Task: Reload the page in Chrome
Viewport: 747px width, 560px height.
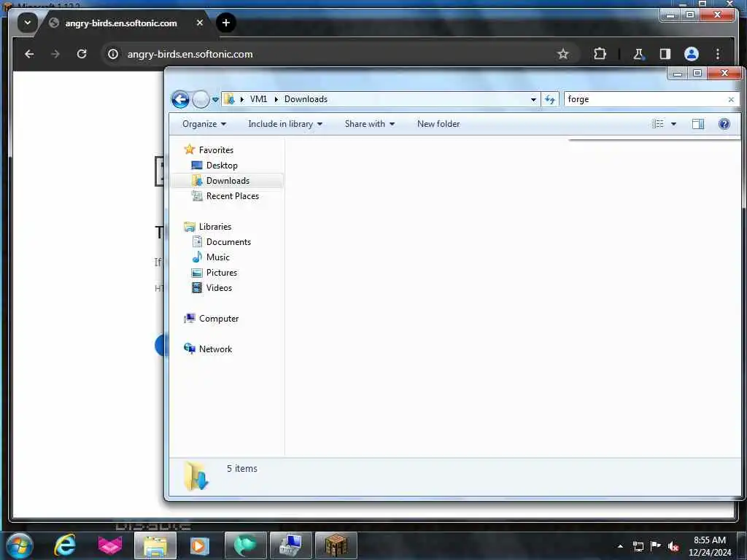Action: click(82, 54)
